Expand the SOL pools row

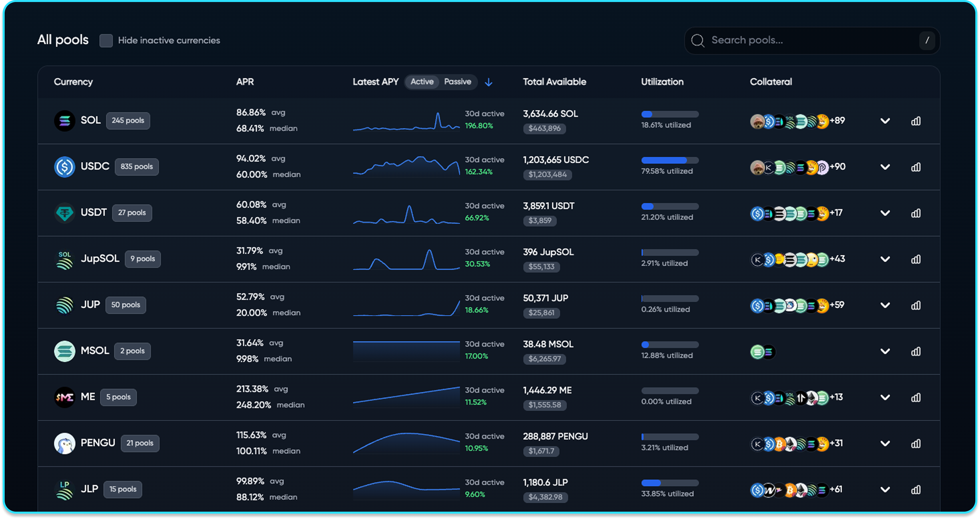(x=885, y=121)
